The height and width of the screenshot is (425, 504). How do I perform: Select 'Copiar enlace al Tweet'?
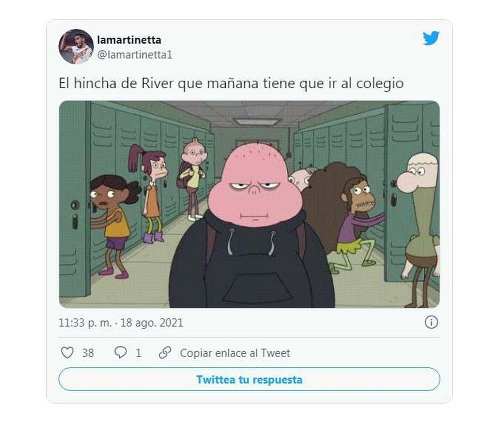[235, 353]
